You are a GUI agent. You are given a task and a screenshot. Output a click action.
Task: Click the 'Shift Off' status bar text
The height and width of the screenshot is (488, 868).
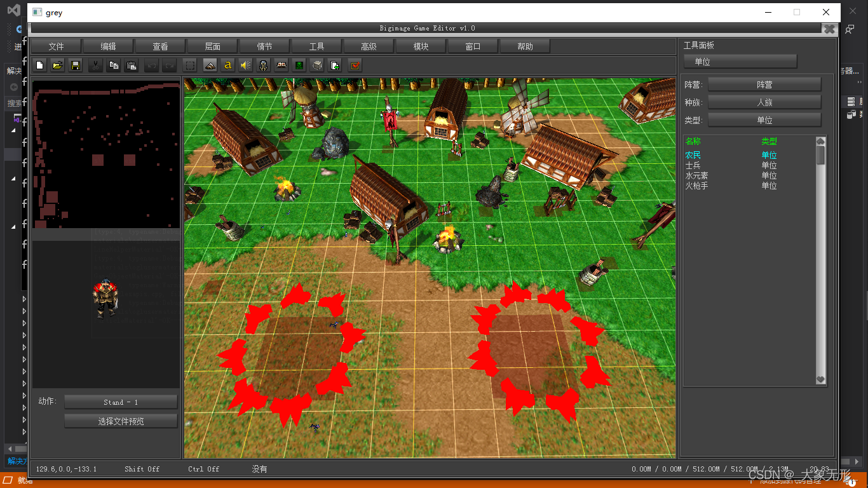[142, 469]
